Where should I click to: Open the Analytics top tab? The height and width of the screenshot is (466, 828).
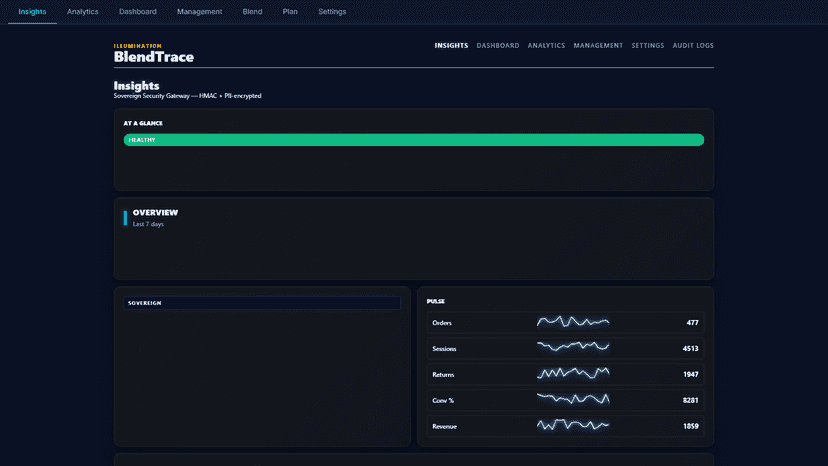(x=82, y=12)
